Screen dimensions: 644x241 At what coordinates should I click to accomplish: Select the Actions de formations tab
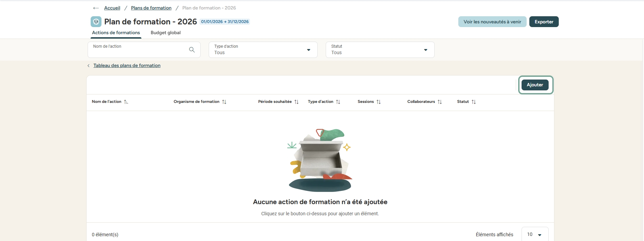(116, 33)
